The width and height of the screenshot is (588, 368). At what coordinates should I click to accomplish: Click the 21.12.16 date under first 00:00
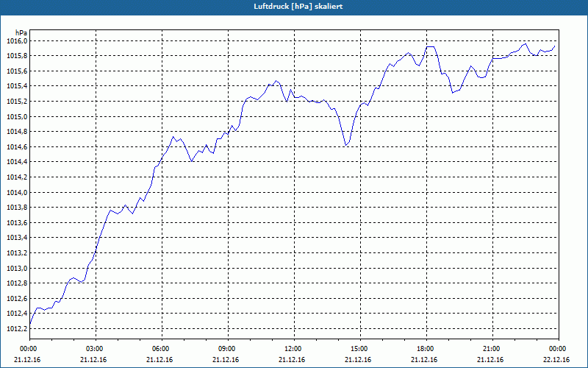coord(27,360)
